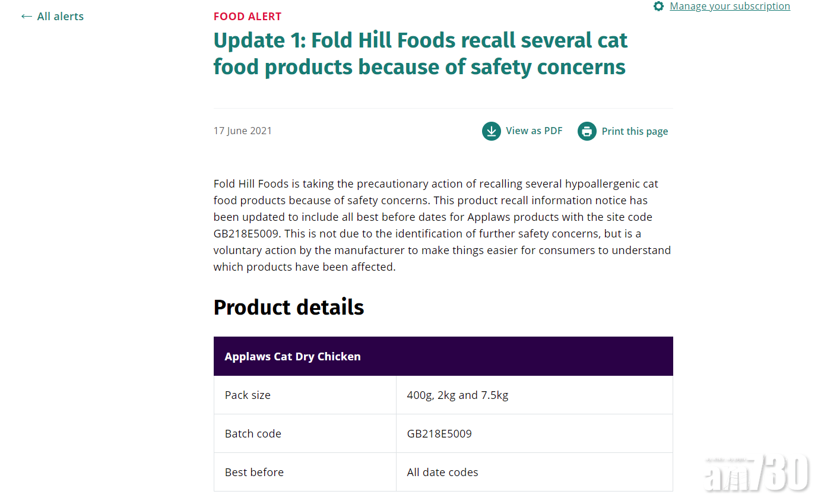Screen dimensions: 824x504
Task: Click the Product details heading
Action: pos(289,308)
